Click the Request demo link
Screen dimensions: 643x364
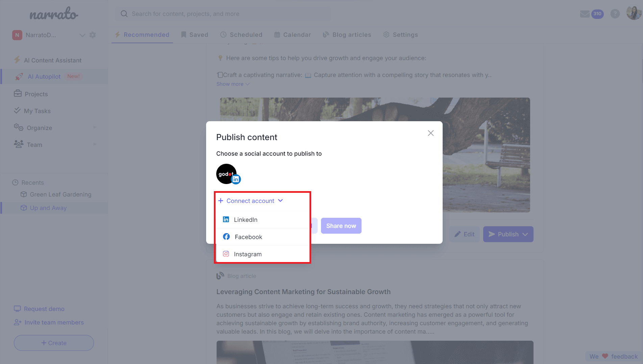click(x=44, y=309)
